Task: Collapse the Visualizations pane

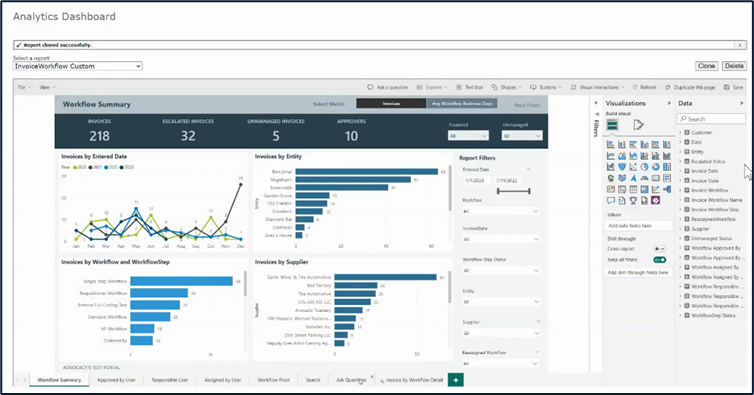Action: 669,103
